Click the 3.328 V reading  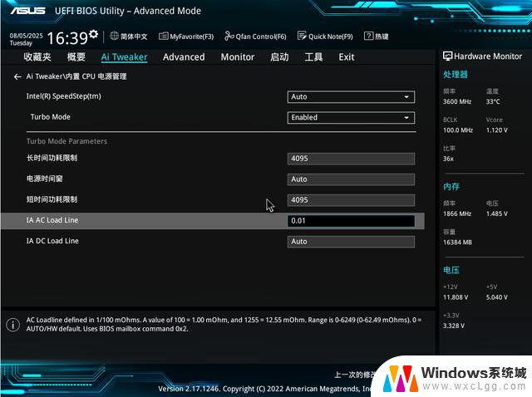click(454, 326)
